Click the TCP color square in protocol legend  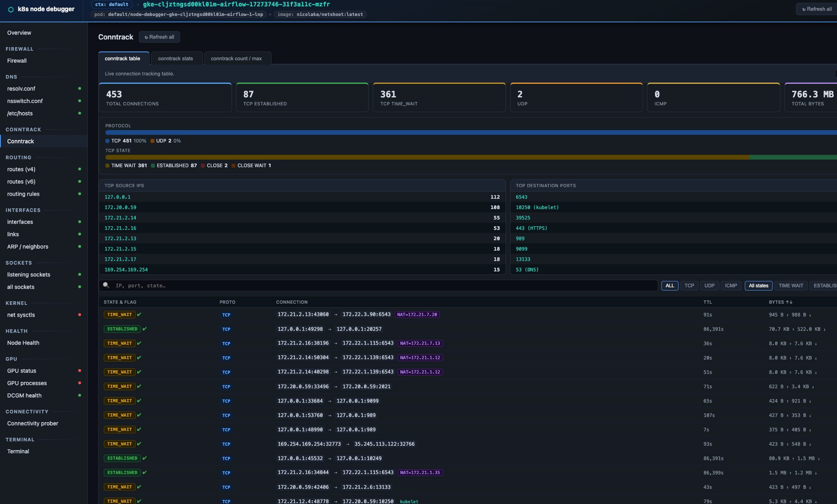click(108, 141)
